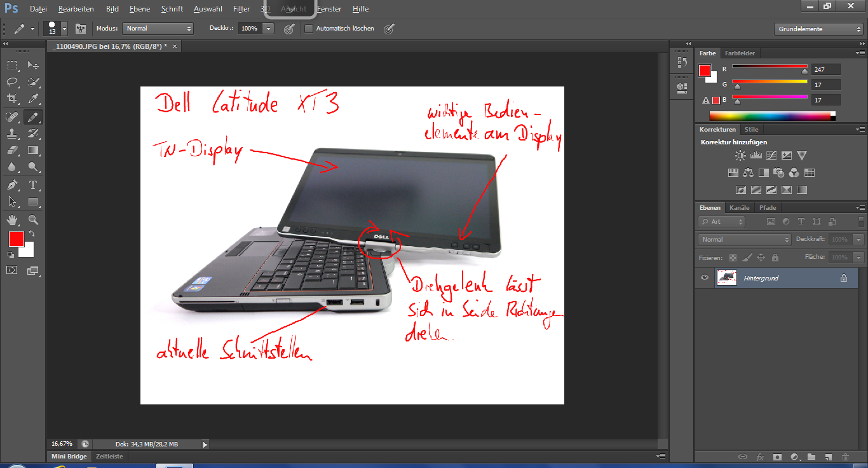
Task: Create a new layer from Layers panel footer
Action: 828,457
